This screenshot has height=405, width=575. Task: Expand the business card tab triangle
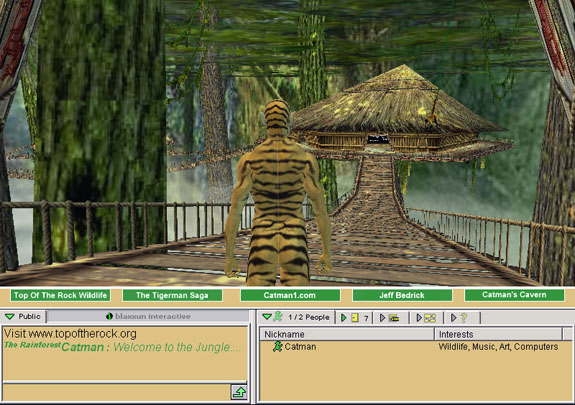point(382,318)
